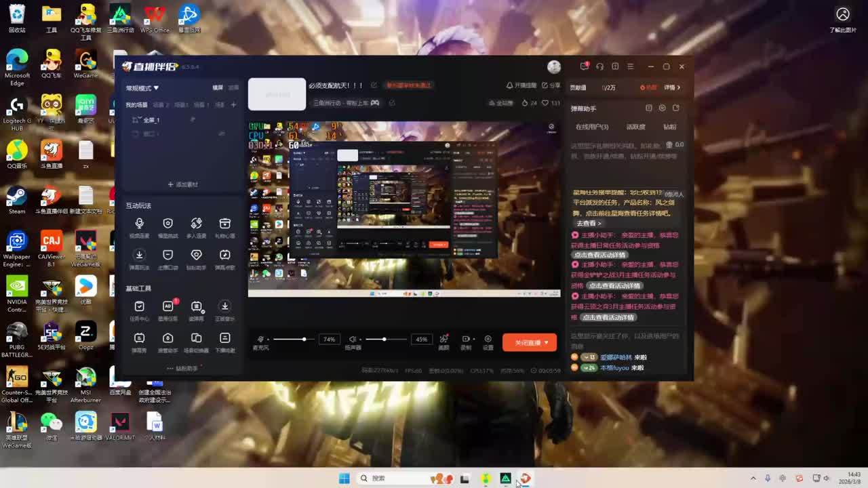
Task: Click the headset customer service icon
Action: click(599, 66)
